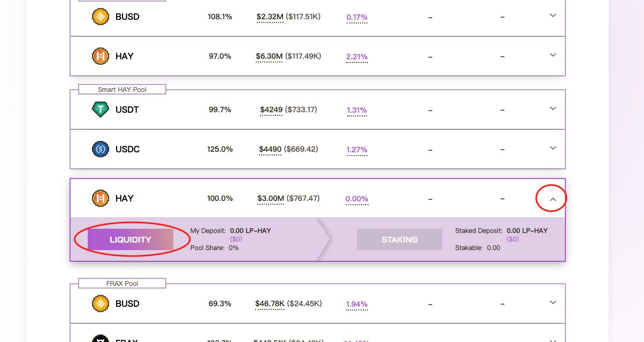The height and width of the screenshot is (342, 644).
Task: Expand the FRAX Pool BUSD row
Action: tap(553, 303)
